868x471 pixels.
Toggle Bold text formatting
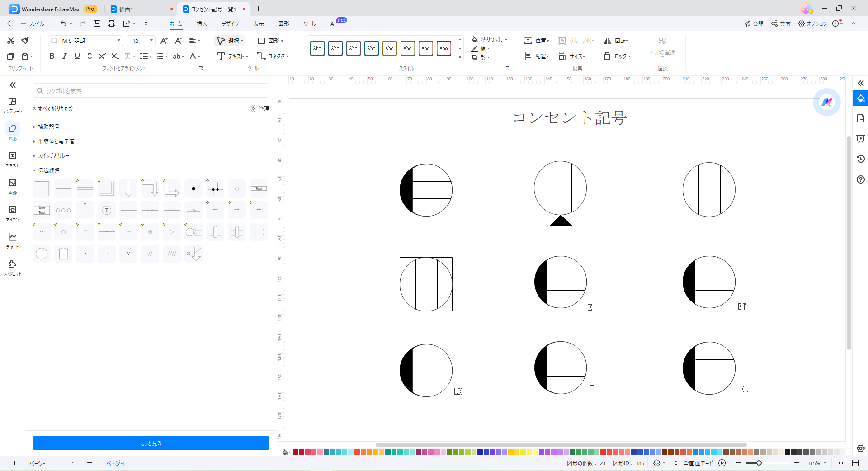52,56
